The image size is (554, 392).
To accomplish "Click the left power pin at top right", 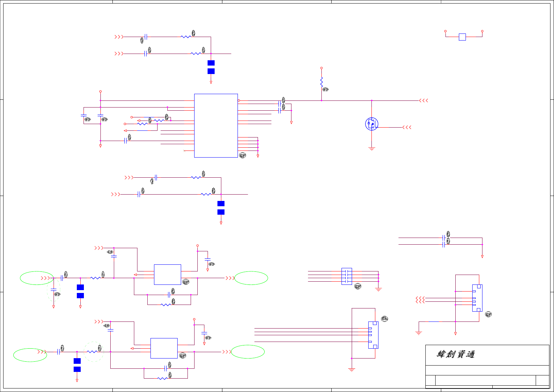I will click(445, 31).
